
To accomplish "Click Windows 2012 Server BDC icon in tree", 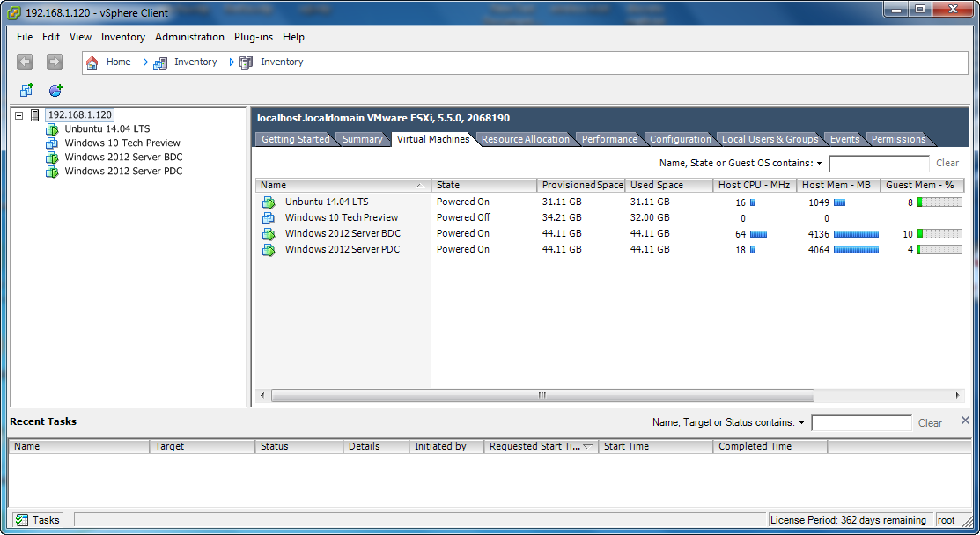I will tap(52, 158).
